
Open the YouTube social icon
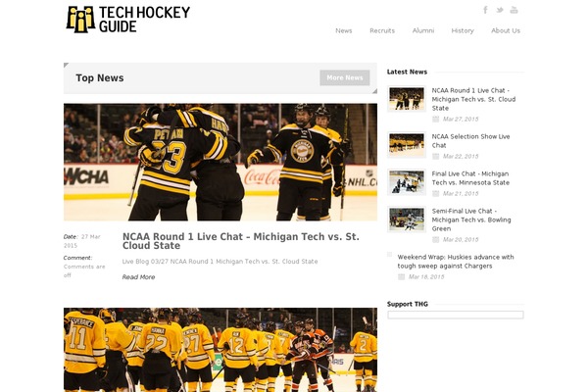(x=514, y=10)
